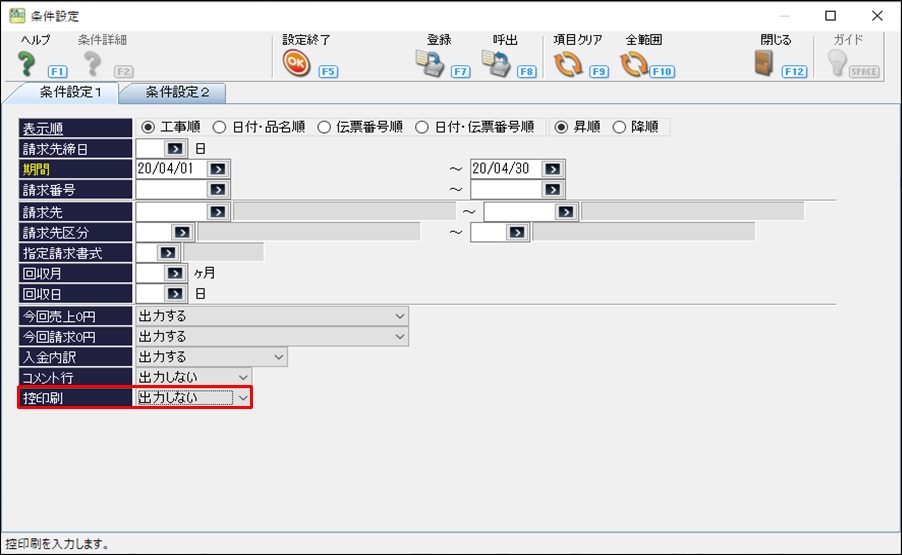Expand the 控印刷 dropdown
Screen dimensions: 902x555
tap(242, 397)
